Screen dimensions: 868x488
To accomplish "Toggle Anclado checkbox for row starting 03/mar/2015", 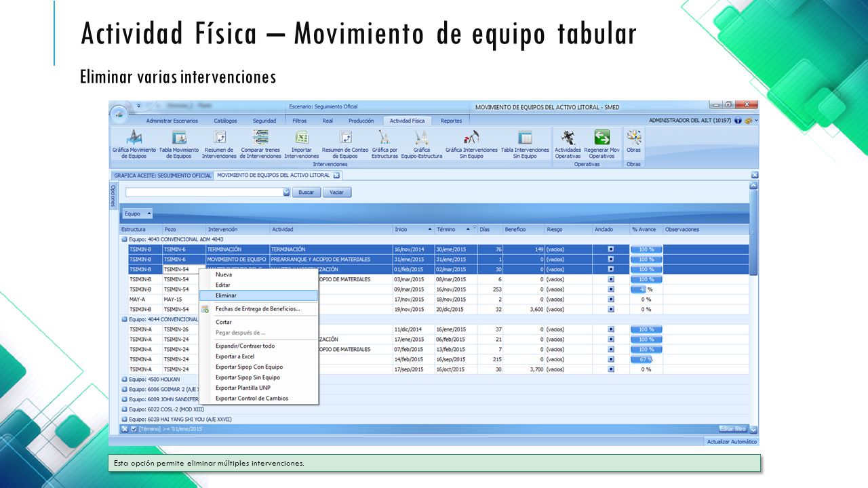I will point(611,279).
